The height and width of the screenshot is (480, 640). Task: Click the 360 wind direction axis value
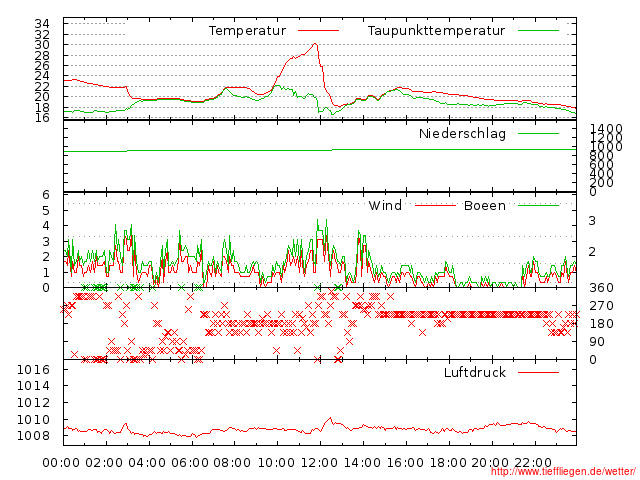pos(601,288)
